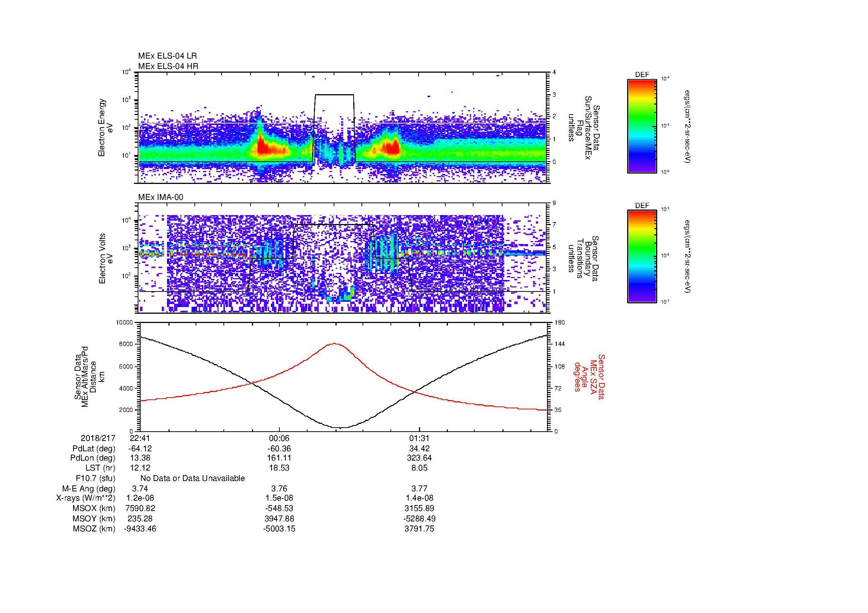Click the SZA axis tick '144'
The width and height of the screenshot is (868, 613).
(x=560, y=344)
